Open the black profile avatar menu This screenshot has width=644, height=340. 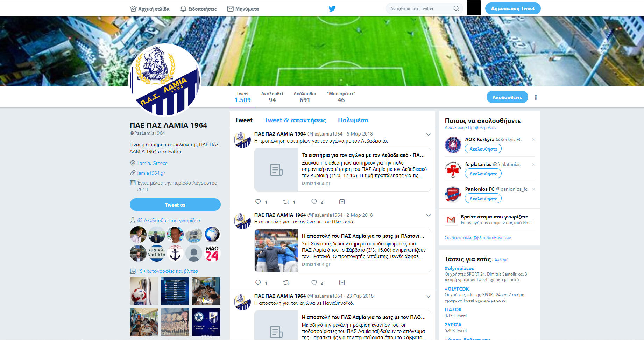[474, 8]
